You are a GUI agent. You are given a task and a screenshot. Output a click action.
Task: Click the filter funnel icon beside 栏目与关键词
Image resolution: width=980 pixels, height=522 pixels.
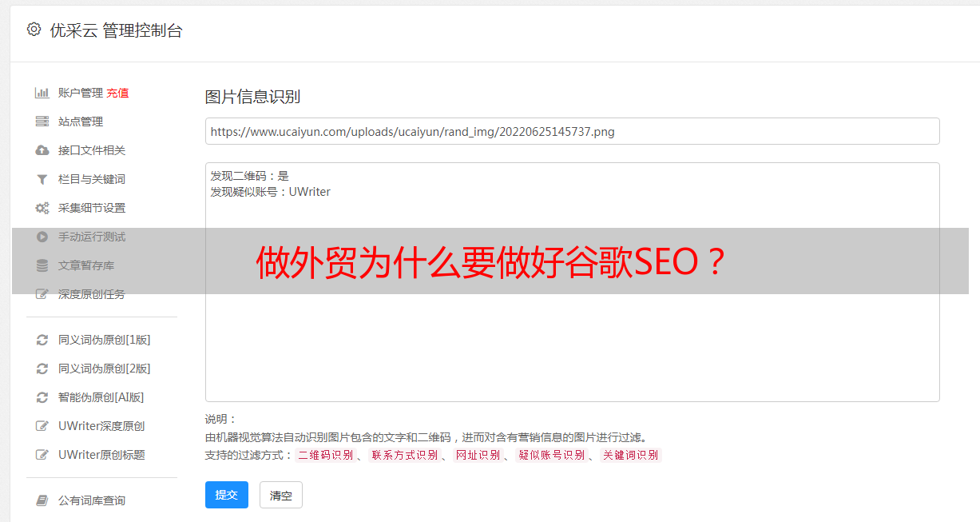point(42,179)
